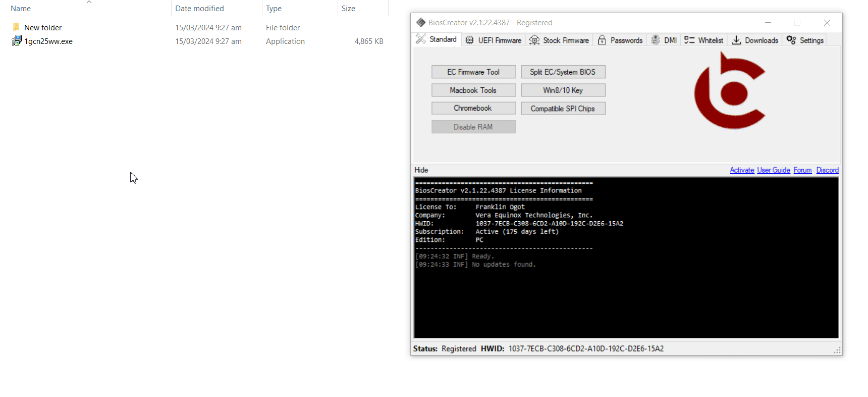Image resolution: width=868 pixels, height=397 pixels.
Task: Visit the Forum link
Action: click(802, 170)
